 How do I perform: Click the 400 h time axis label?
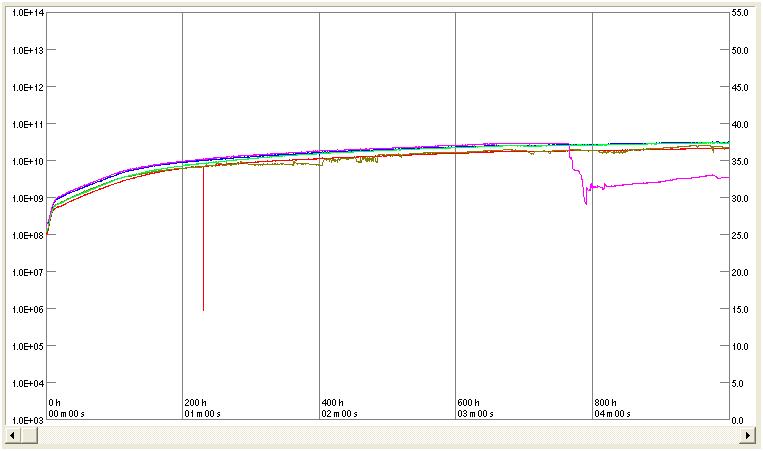click(332, 403)
